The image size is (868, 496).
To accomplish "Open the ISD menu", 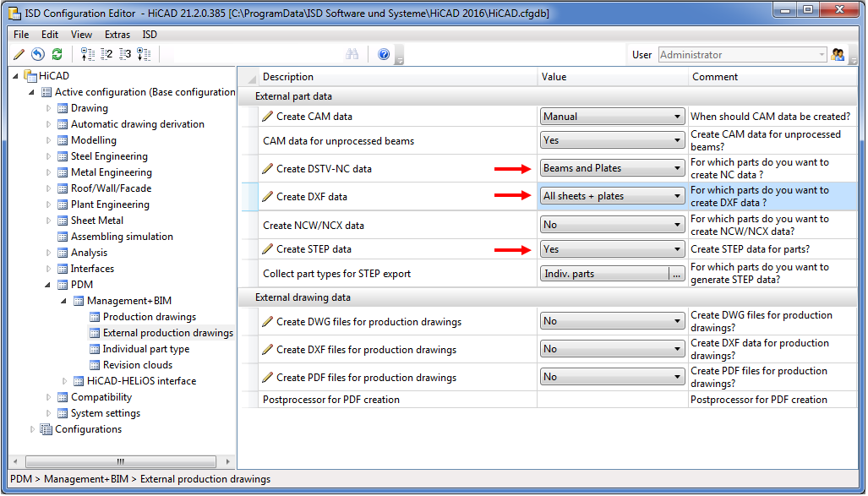I will pyautogui.click(x=150, y=35).
